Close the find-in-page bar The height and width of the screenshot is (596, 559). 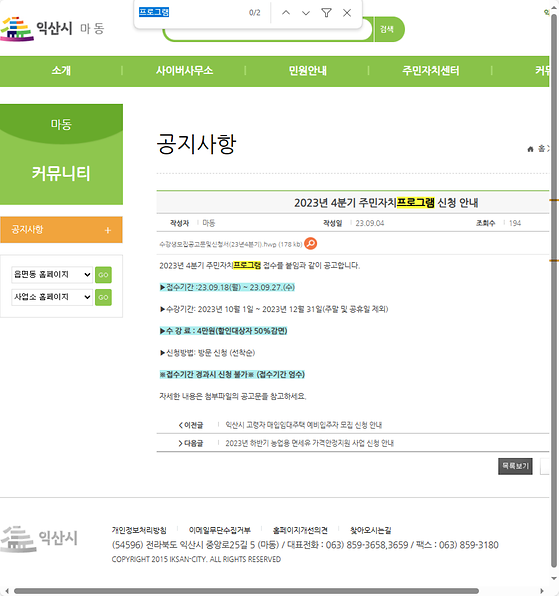click(347, 13)
